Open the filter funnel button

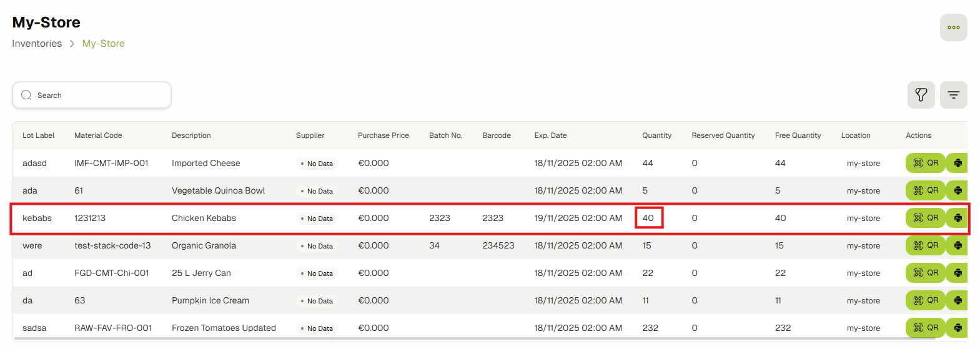coord(921,95)
